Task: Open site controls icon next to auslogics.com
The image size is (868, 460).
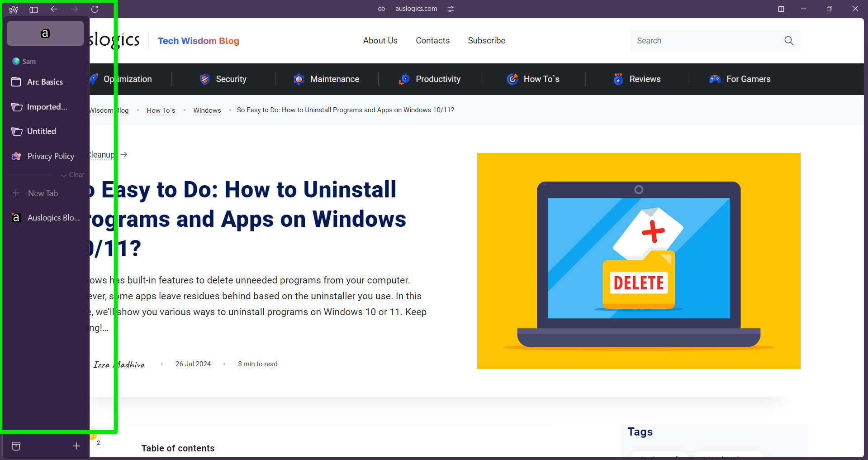Action: tap(451, 9)
